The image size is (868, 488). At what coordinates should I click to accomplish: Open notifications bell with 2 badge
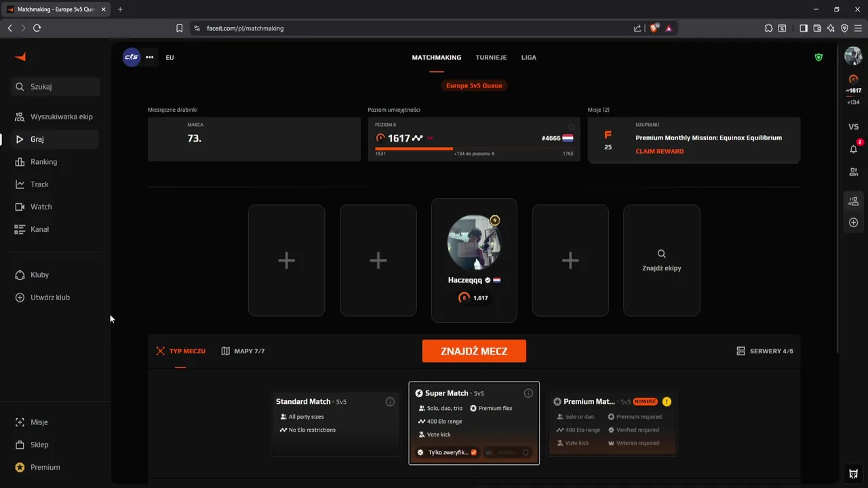tap(854, 149)
